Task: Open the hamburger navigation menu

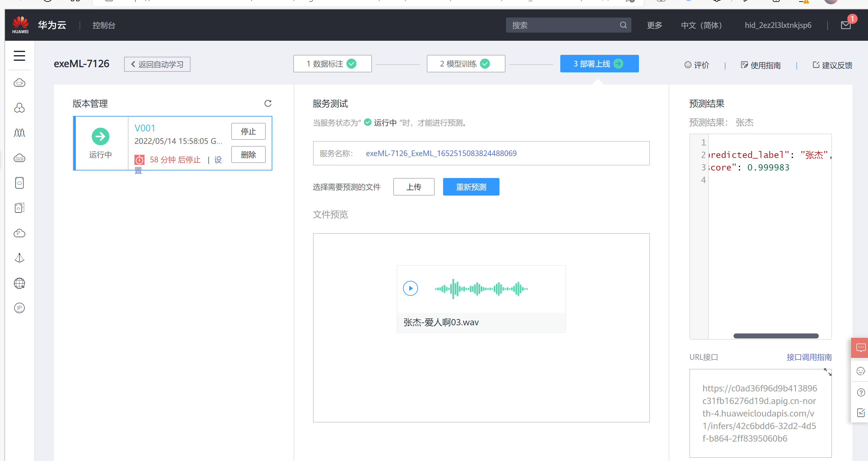Action: (x=19, y=55)
